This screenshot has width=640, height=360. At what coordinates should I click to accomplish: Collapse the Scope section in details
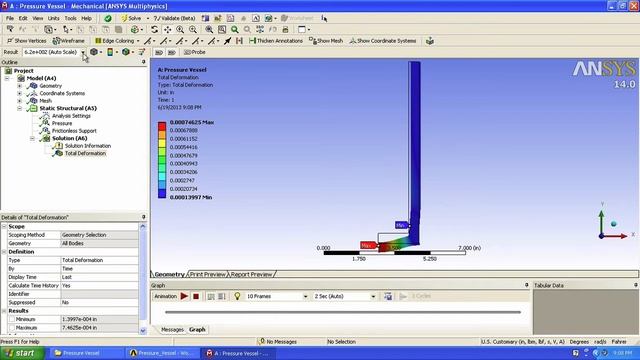click(4, 227)
